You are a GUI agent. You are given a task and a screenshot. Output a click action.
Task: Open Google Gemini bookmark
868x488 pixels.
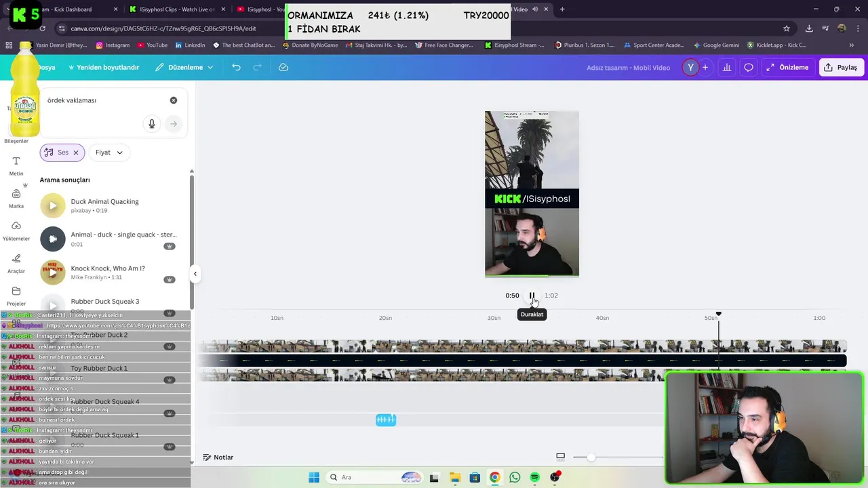click(716, 45)
